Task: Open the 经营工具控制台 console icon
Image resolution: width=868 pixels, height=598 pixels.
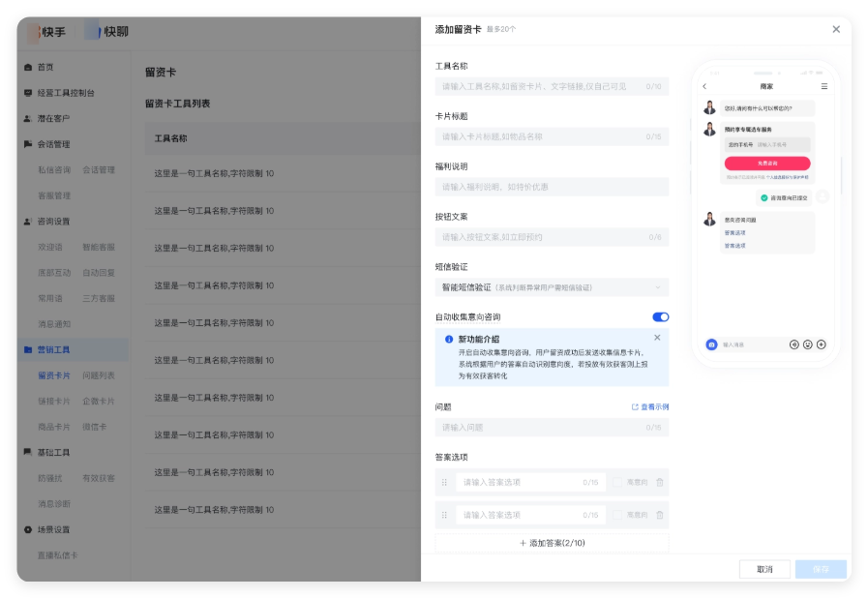Action: [29, 93]
